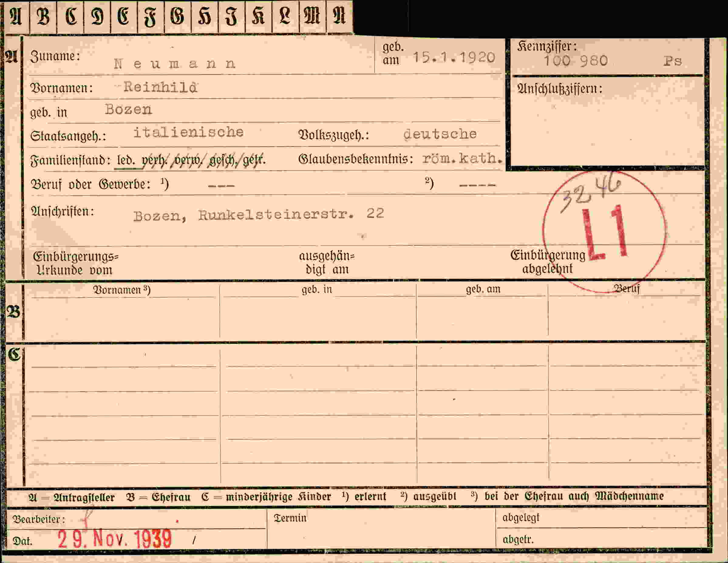Select index tab letter D
728x563 pixels.
click(97, 17)
